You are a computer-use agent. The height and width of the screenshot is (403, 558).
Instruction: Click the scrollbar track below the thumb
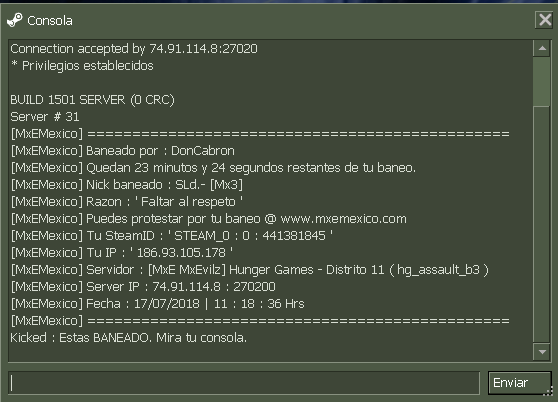pyautogui.click(x=542, y=224)
